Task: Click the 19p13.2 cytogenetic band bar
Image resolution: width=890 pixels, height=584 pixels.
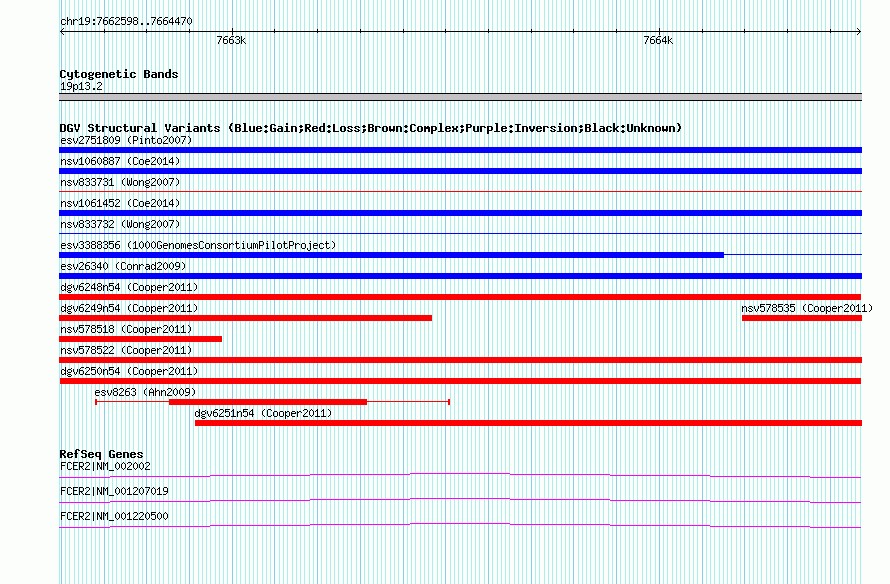Action: 460,97
